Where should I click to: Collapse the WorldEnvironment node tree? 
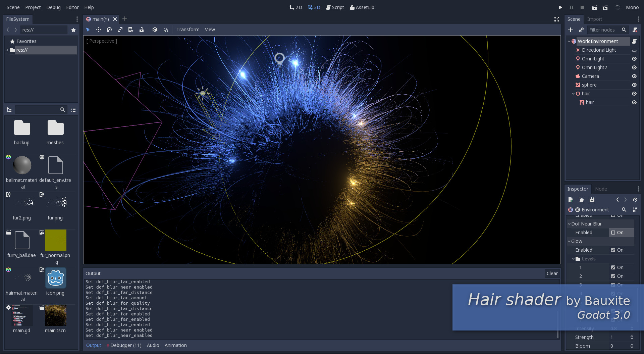pos(569,41)
